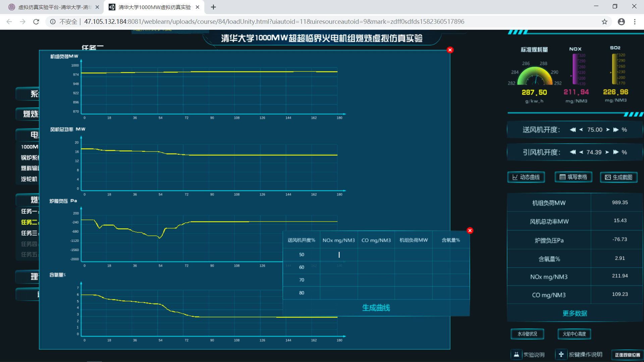The image size is (644, 362).
Task: Open 填写表格 fill table button
Action: click(573, 177)
